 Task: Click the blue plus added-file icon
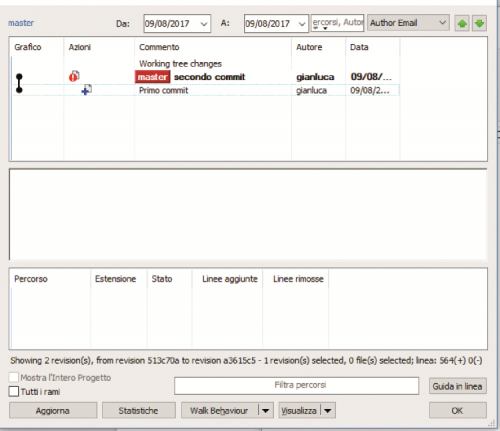87,90
